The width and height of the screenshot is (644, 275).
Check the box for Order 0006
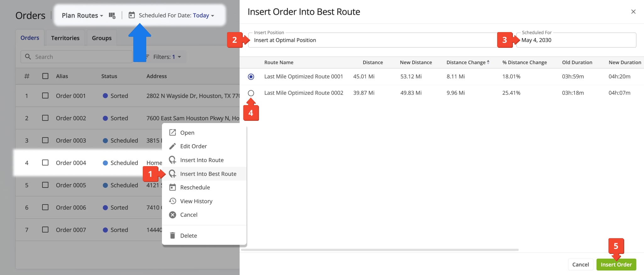pos(45,207)
